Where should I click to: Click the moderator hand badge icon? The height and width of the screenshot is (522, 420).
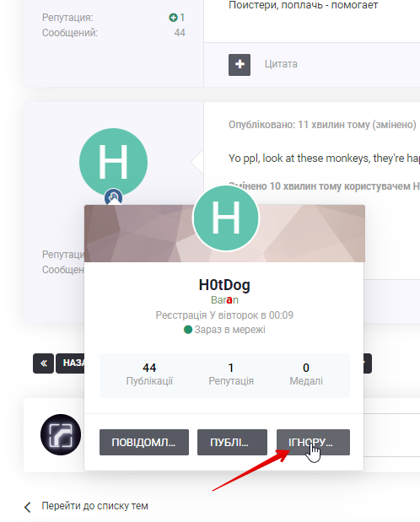pyautogui.click(x=113, y=196)
